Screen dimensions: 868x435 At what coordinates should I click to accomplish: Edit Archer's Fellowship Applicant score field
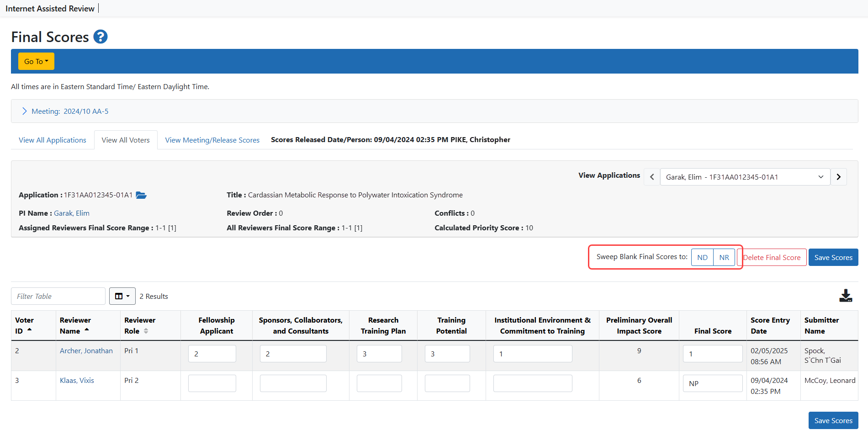[x=212, y=354]
